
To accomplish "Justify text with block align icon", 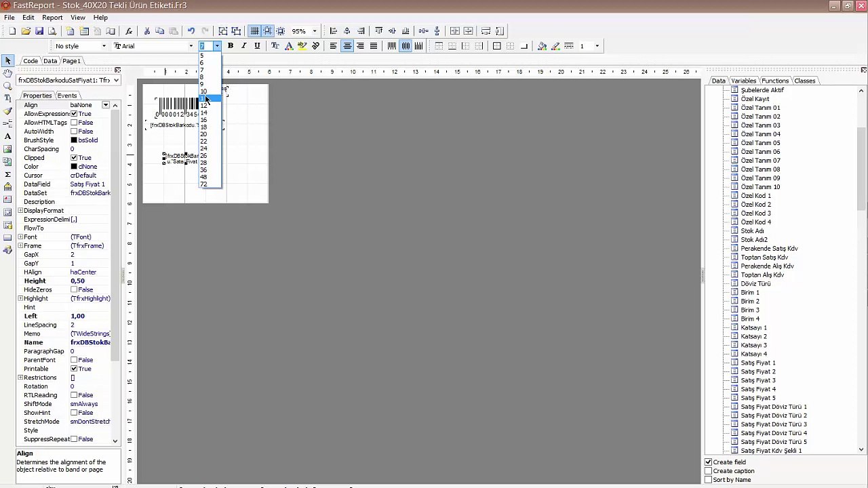I will coord(374,46).
